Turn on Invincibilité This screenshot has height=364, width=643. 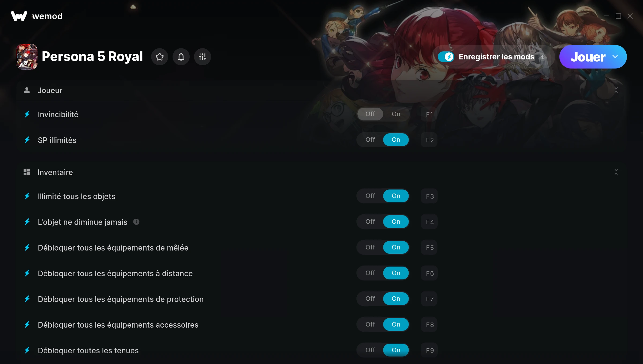[396, 114]
